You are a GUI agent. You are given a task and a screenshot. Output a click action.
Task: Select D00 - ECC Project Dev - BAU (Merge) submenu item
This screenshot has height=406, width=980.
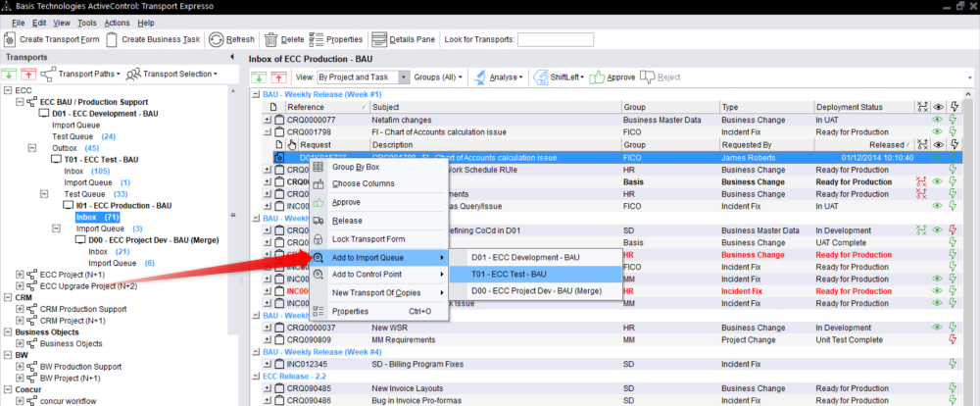[536, 291]
